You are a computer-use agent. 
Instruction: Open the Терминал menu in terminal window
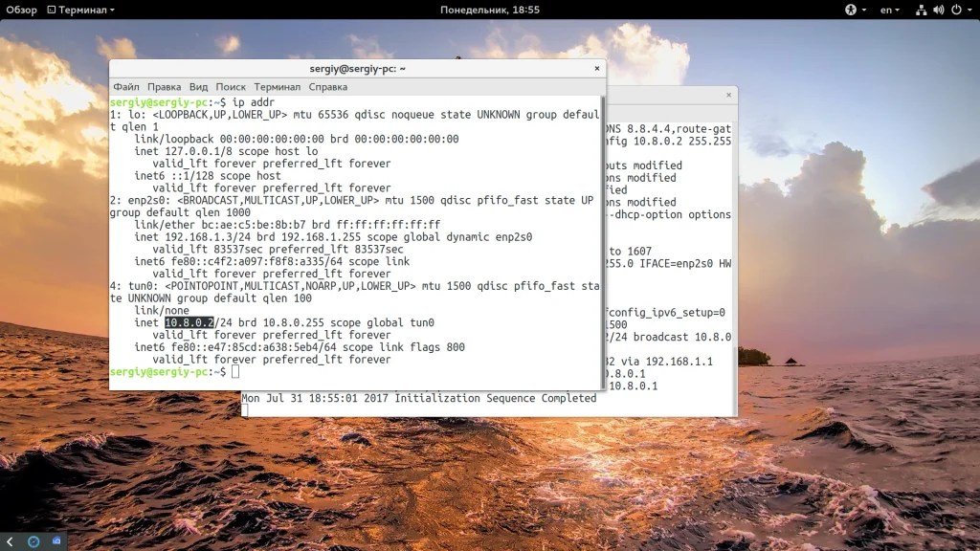[277, 87]
